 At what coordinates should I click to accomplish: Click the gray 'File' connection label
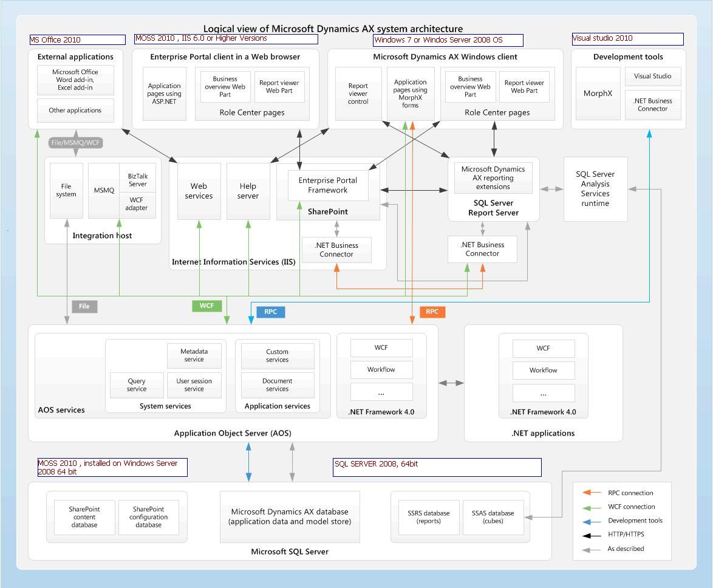pos(84,307)
